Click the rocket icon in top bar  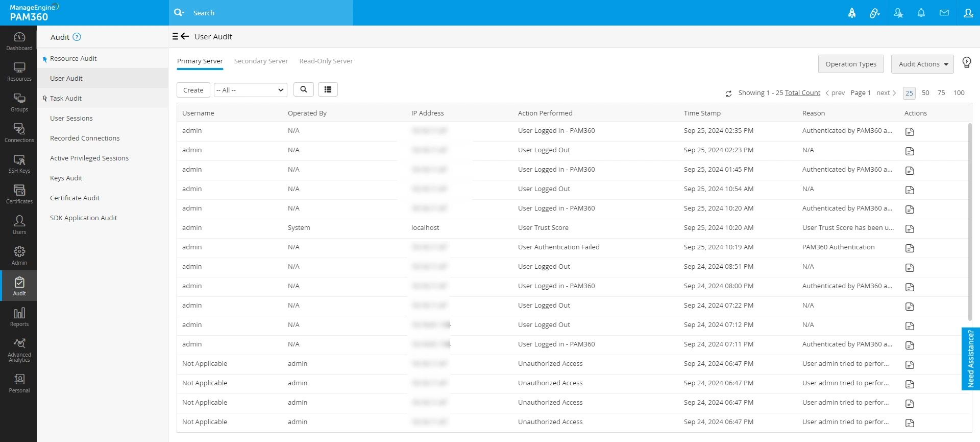tap(852, 13)
